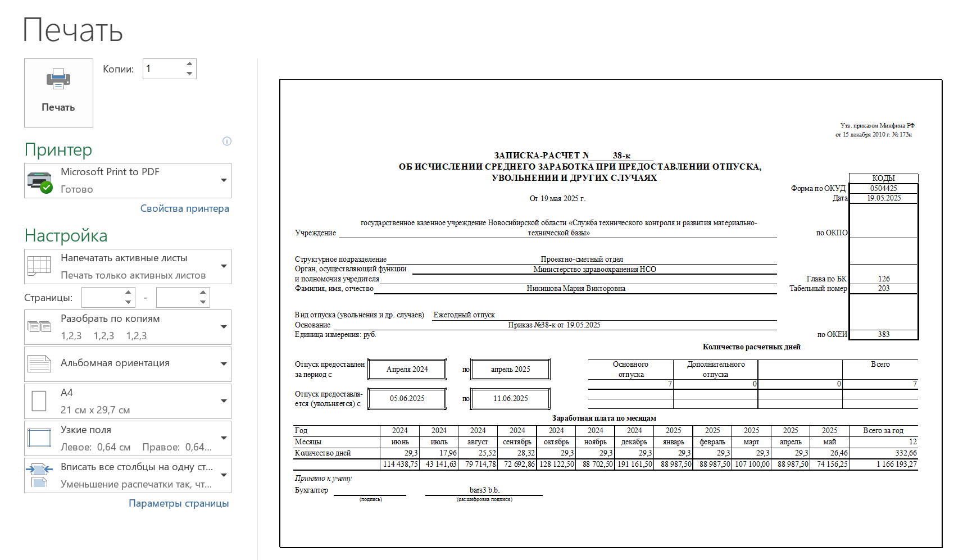Open the Разобрать по копиям dropdown
954x560 pixels.
pos(128,327)
